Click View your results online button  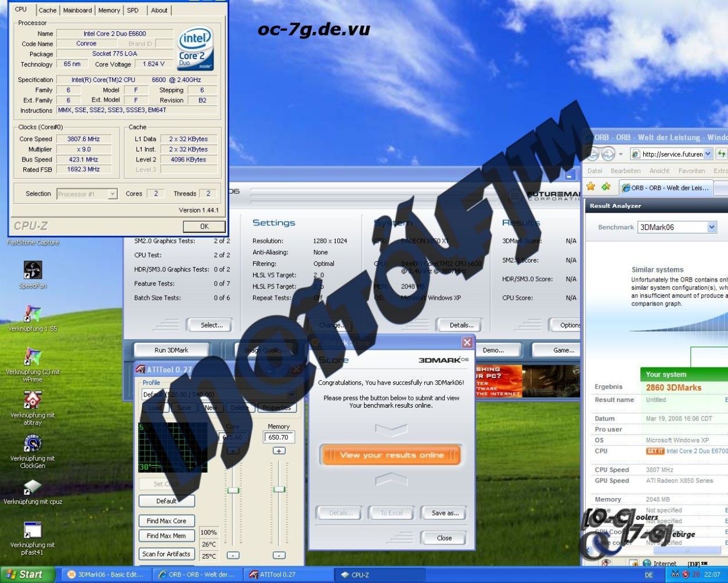pyautogui.click(x=391, y=455)
